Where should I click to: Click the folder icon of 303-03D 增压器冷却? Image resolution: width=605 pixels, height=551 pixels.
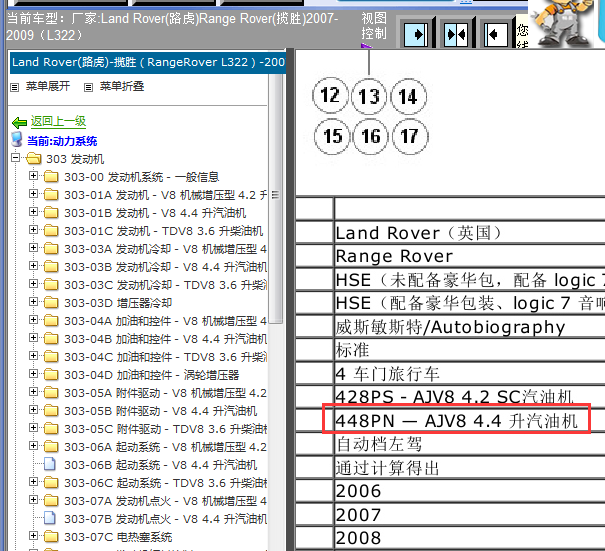tap(51, 303)
